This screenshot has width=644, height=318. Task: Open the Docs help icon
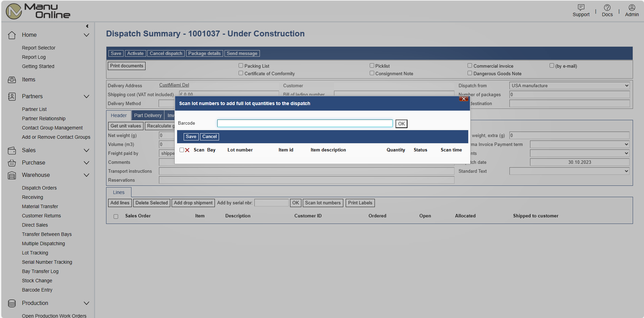tap(607, 8)
